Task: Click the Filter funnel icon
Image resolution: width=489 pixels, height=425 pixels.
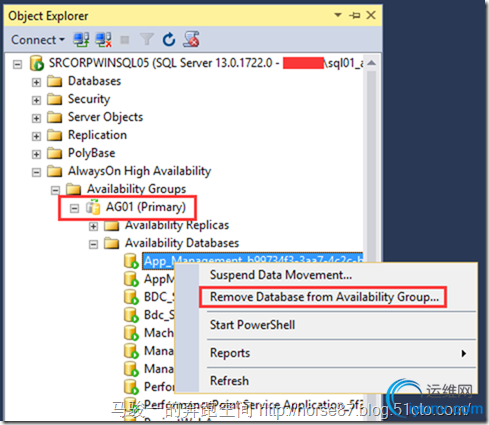Action: pos(147,40)
